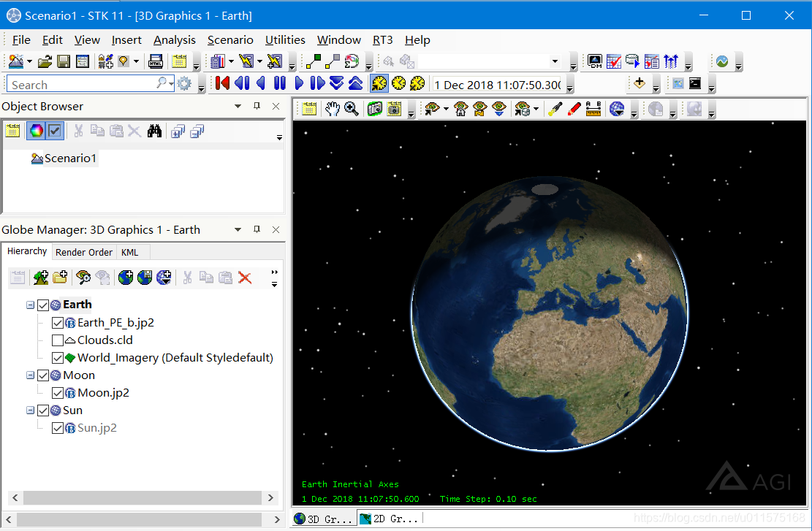Collapse the Earth tree node

[30, 305]
